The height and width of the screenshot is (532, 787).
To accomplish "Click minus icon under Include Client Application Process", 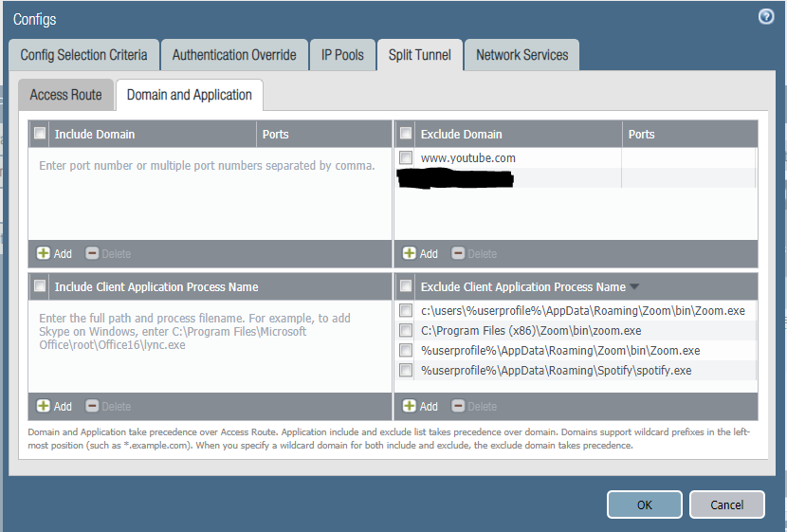I will 92,406.
